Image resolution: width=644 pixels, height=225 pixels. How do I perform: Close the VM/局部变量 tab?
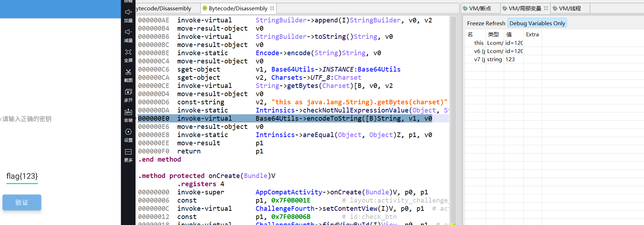[546, 8]
